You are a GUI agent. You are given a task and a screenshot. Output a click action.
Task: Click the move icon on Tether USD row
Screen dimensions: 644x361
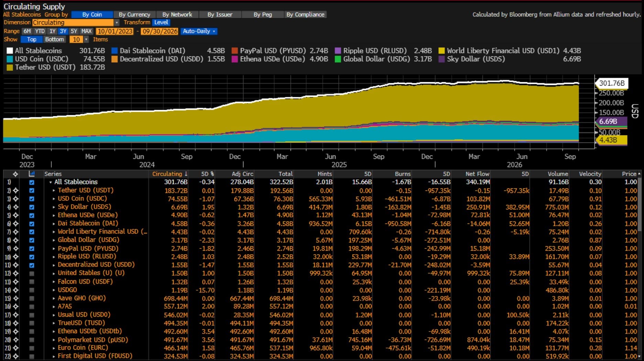(16, 190)
